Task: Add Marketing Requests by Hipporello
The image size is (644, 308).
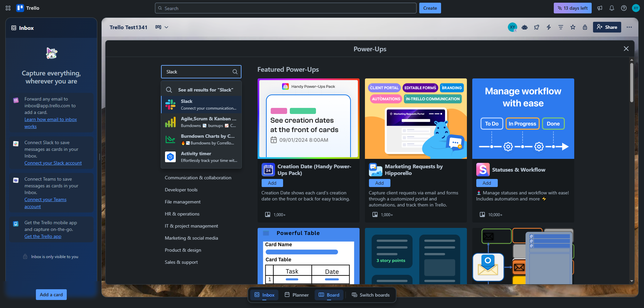Action: tap(379, 183)
